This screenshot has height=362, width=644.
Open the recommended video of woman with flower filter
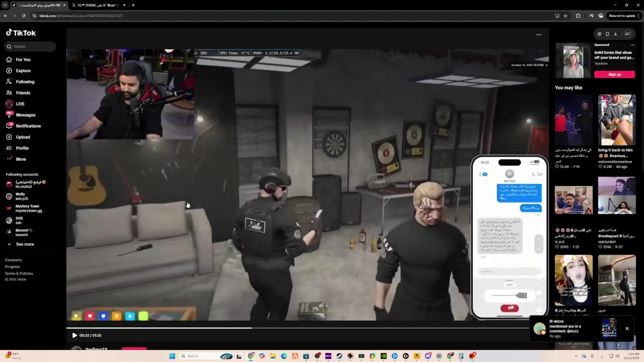(x=574, y=280)
